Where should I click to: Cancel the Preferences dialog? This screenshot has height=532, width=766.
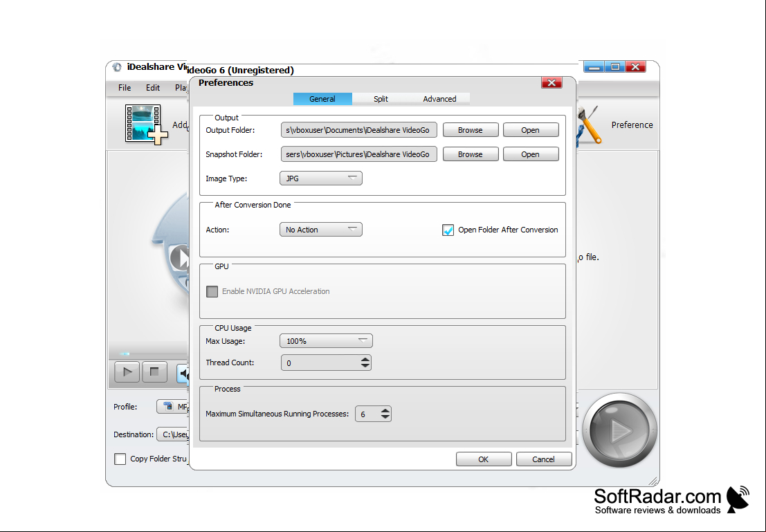(x=544, y=459)
